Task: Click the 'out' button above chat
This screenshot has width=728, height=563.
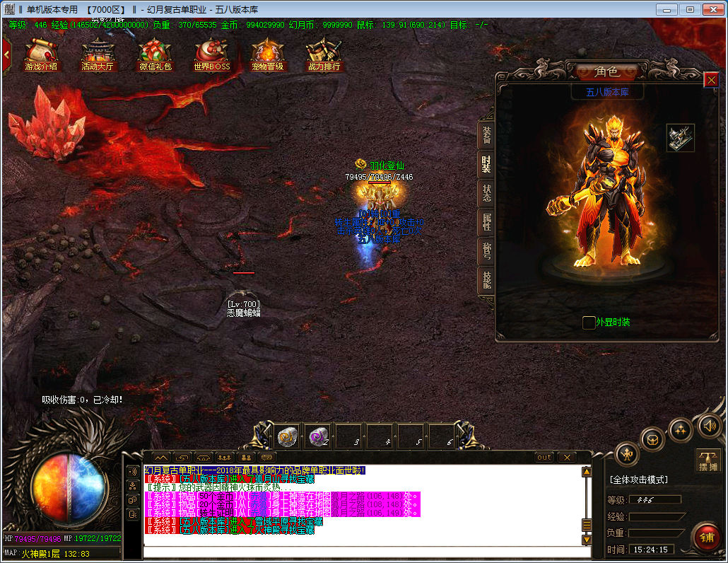Action: pyautogui.click(x=544, y=458)
